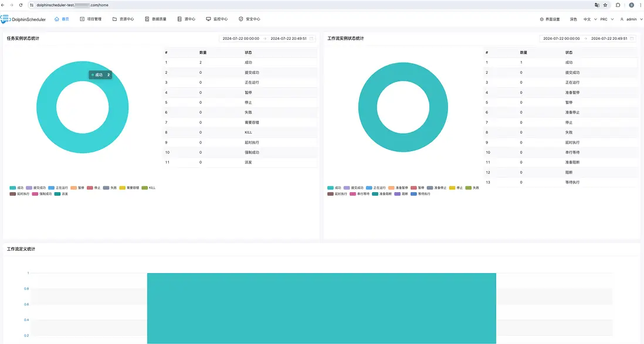
Task: Click the DolphinScheduler logo
Action: click(23, 19)
